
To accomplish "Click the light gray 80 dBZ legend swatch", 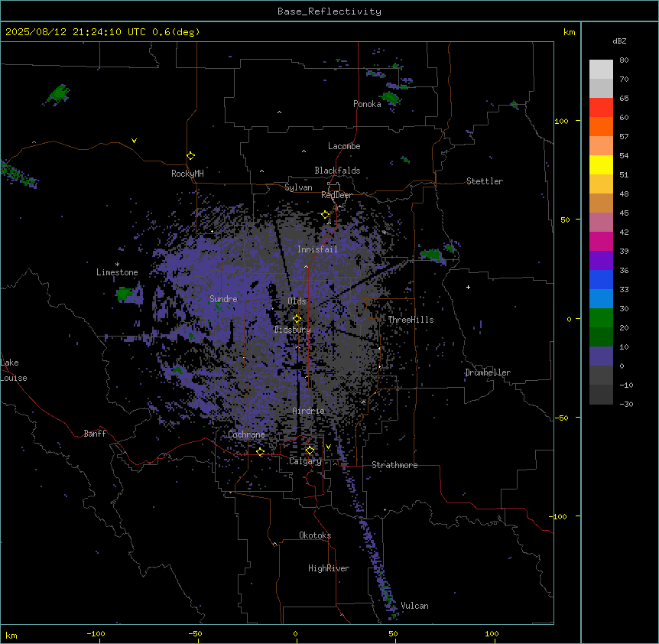I will (601, 70).
